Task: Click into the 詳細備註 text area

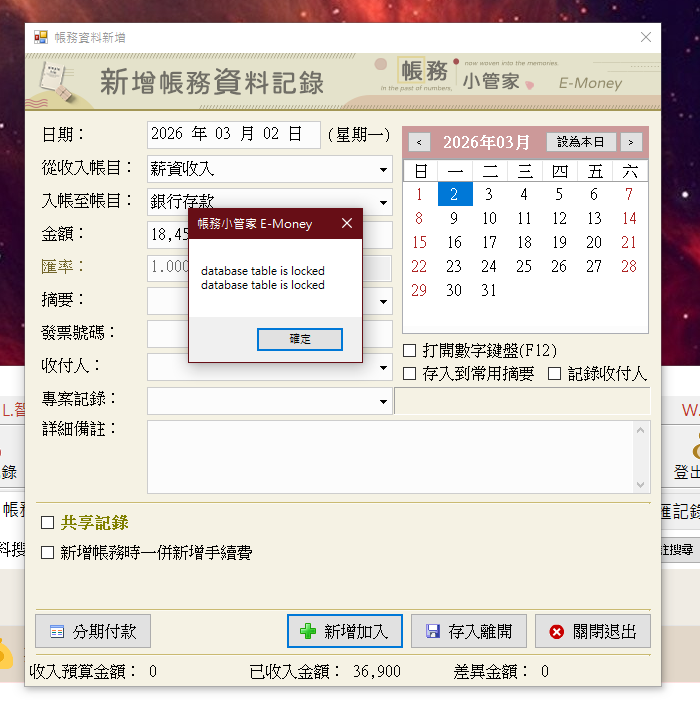Action: point(390,456)
